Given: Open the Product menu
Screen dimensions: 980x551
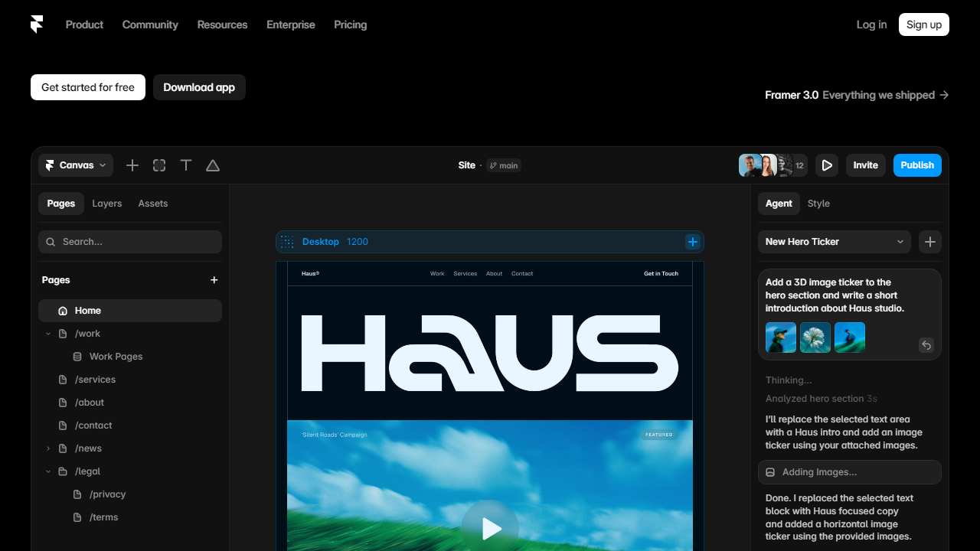Looking at the screenshot, I should click(x=84, y=24).
